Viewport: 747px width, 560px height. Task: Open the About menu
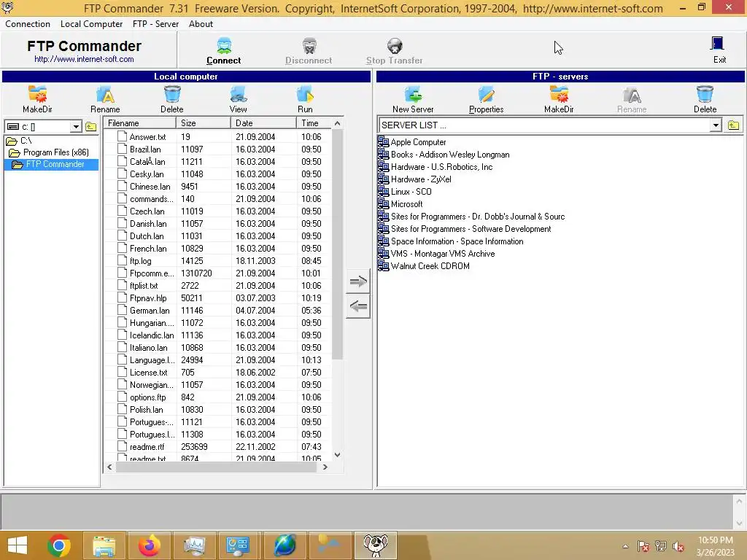click(x=201, y=24)
